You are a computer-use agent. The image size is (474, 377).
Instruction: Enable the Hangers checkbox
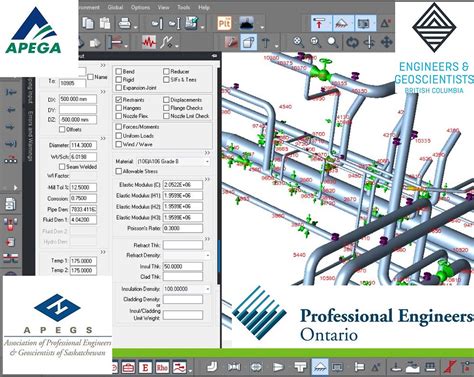[x=118, y=108]
